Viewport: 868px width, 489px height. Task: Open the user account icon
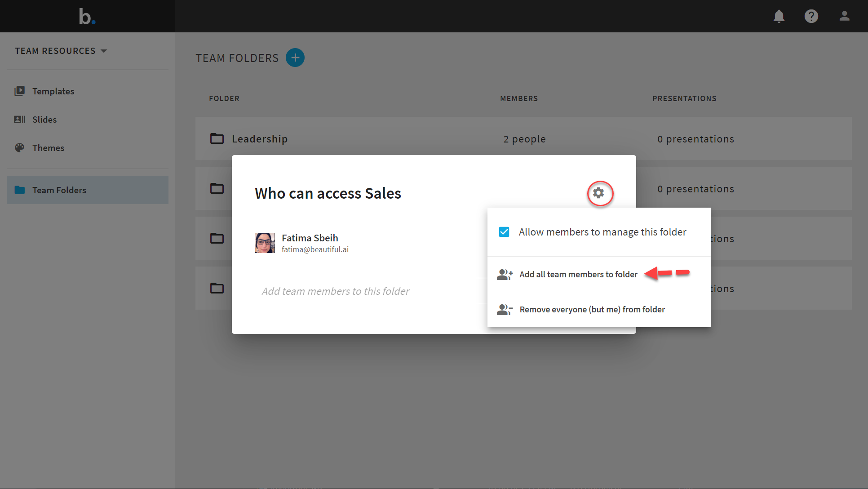(x=844, y=16)
